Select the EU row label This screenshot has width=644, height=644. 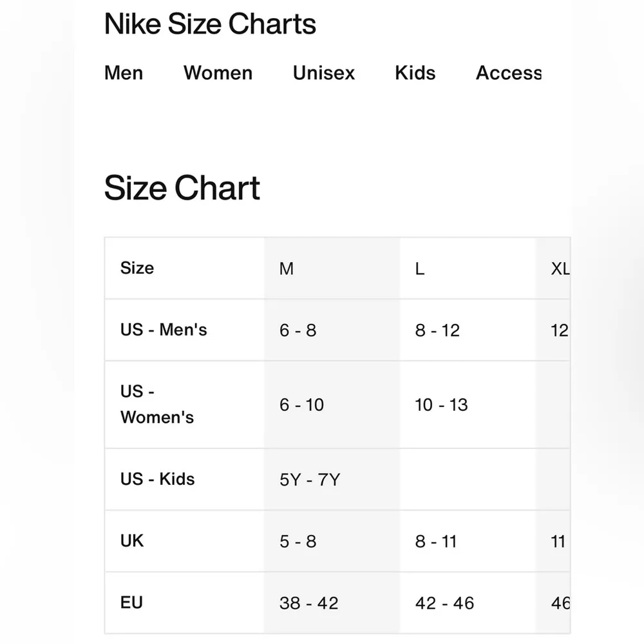click(x=131, y=603)
